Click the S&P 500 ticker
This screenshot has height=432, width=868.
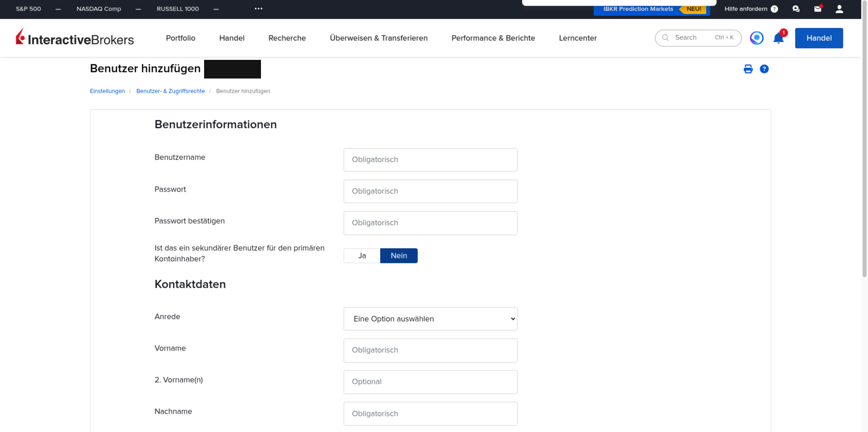point(28,9)
